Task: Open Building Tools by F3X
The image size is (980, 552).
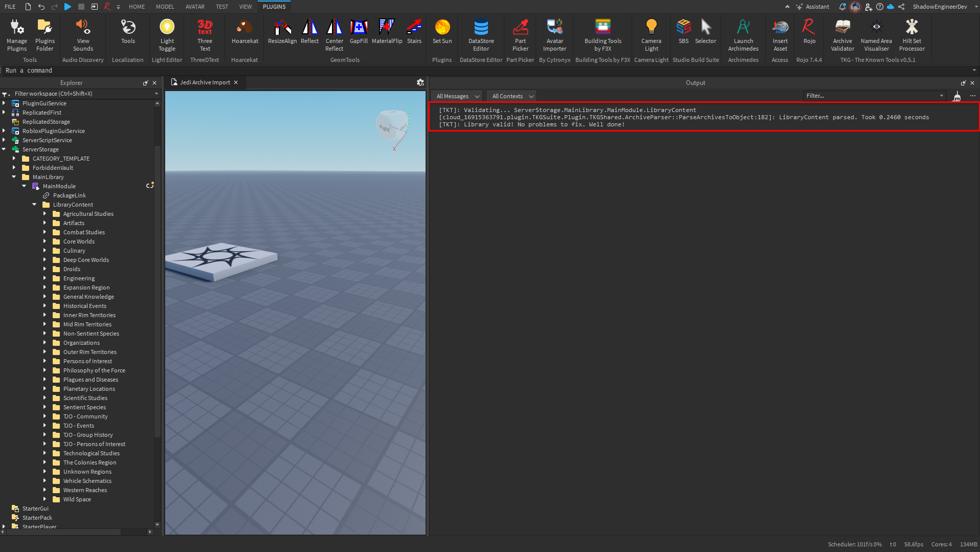Action: tap(603, 35)
